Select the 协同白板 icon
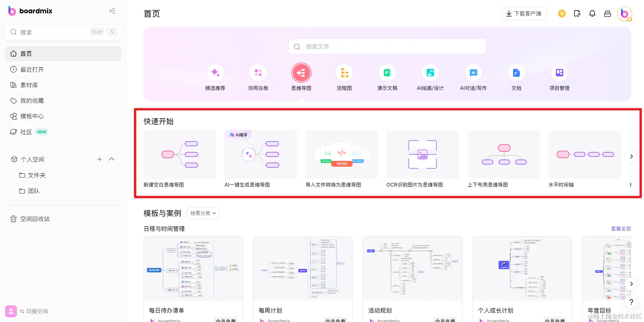This screenshot has height=322, width=644. [258, 72]
